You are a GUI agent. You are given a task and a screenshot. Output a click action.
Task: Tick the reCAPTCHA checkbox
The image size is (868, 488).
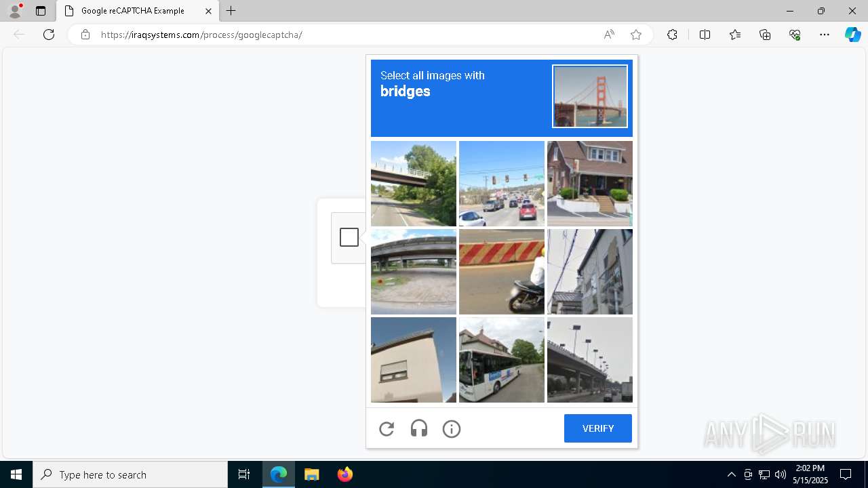point(349,237)
